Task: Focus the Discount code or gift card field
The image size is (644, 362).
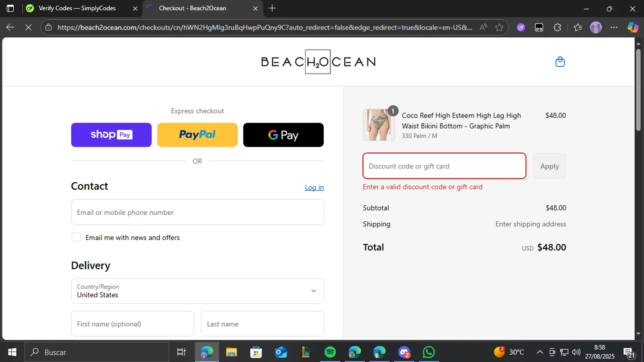Action: 444,166
